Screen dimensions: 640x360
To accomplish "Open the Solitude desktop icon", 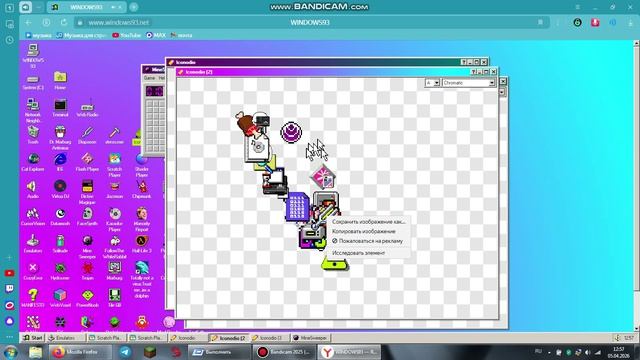I will [x=60, y=244].
